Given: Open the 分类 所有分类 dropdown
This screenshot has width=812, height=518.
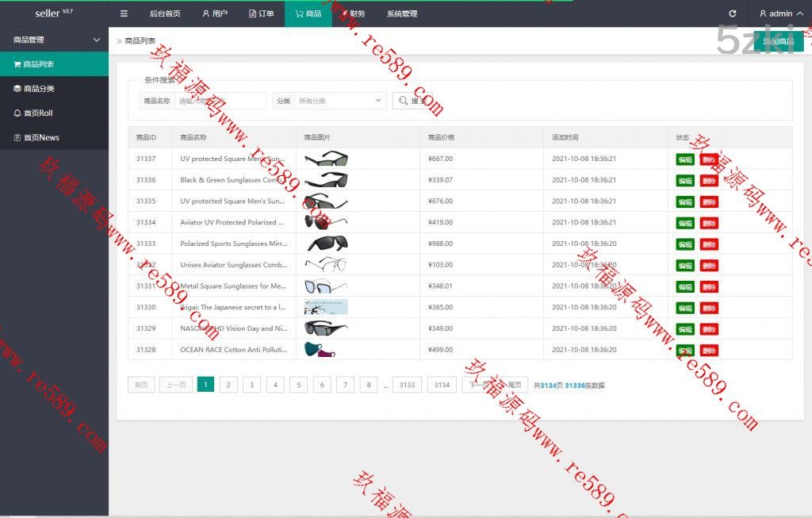Looking at the screenshot, I should pyautogui.click(x=339, y=101).
